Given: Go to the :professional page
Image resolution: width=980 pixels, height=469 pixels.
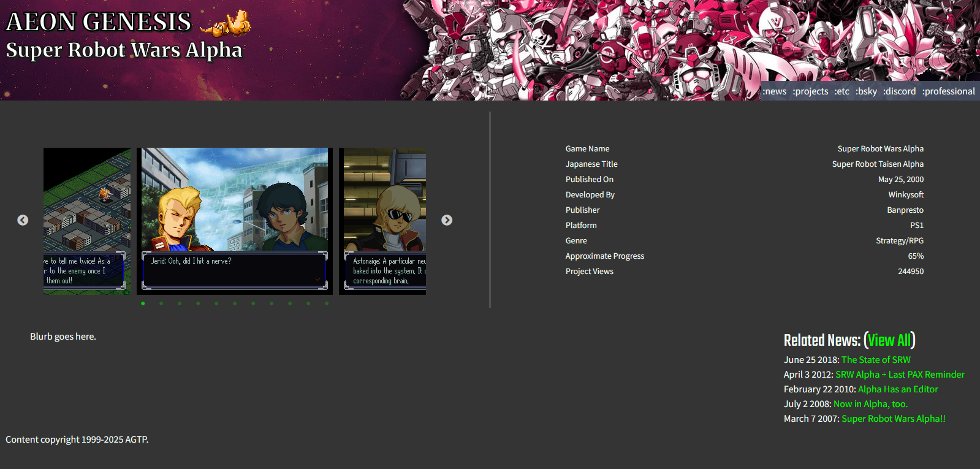Looking at the screenshot, I should point(949,91).
